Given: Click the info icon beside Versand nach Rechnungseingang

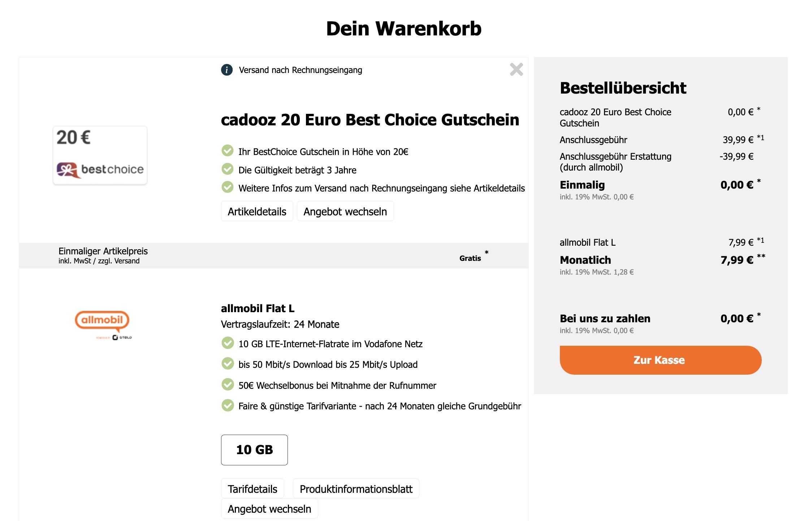Looking at the screenshot, I should pyautogui.click(x=226, y=70).
